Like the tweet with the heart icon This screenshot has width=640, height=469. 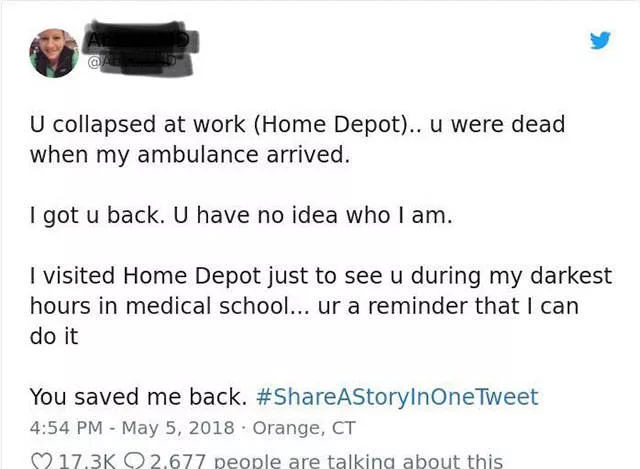point(41,461)
